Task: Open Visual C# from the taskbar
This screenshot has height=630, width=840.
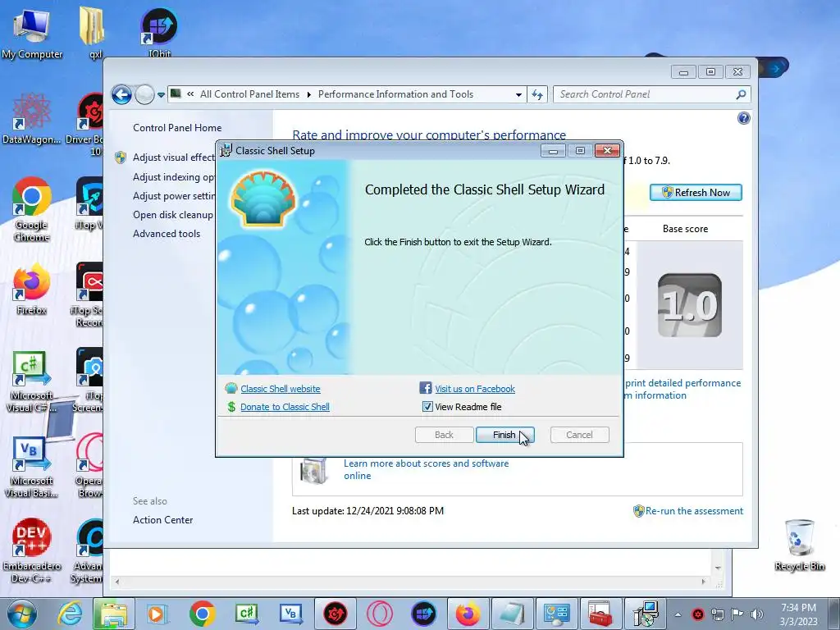Action: tap(246, 614)
